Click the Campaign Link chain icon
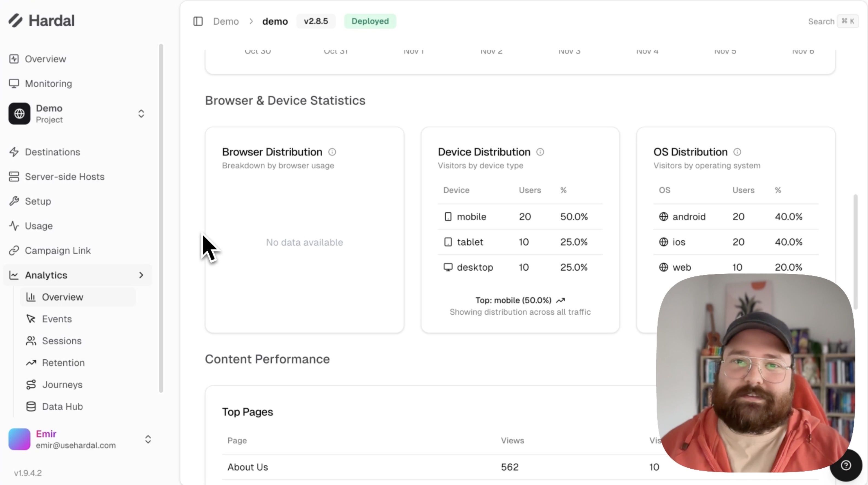The height and width of the screenshot is (485, 868). pyautogui.click(x=14, y=251)
